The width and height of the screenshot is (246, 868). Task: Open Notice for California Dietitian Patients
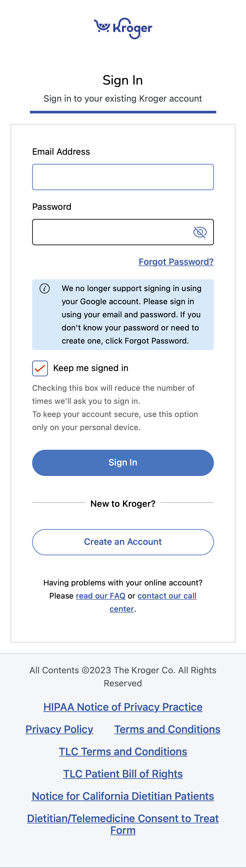[123, 796]
